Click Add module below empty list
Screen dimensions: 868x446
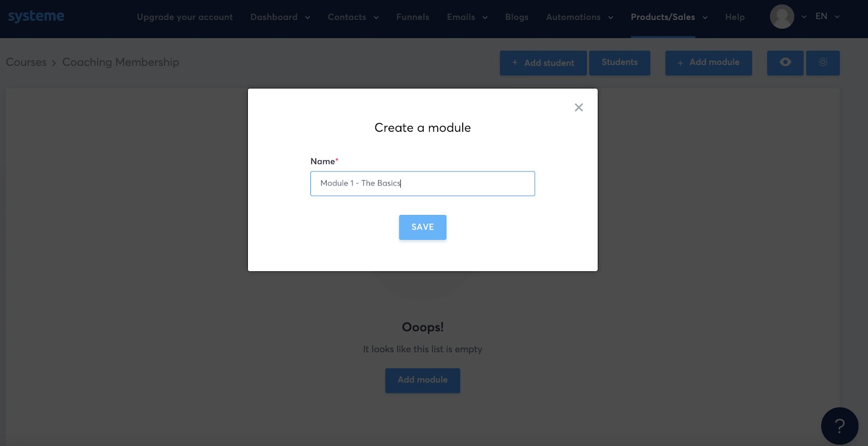(423, 380)
